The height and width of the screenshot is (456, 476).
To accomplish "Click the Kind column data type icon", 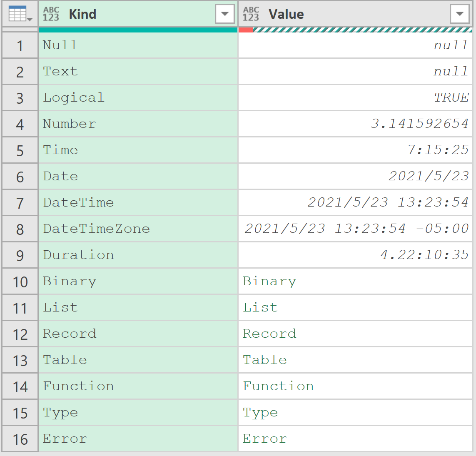I will click(51, 14).
